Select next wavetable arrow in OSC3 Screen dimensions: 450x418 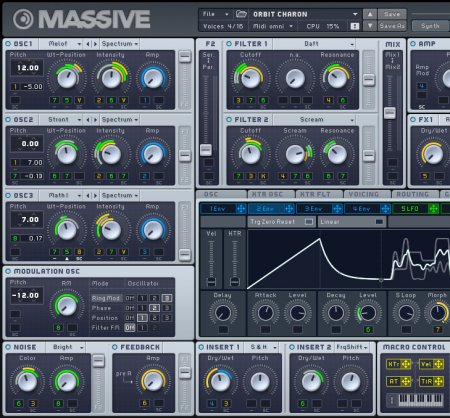tap(95, 195)
